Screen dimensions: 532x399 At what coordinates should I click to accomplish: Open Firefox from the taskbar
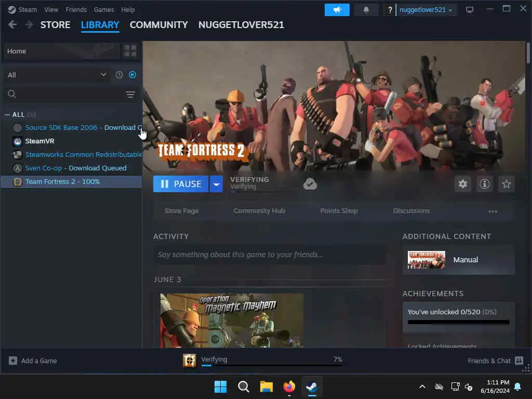(289, 387)
